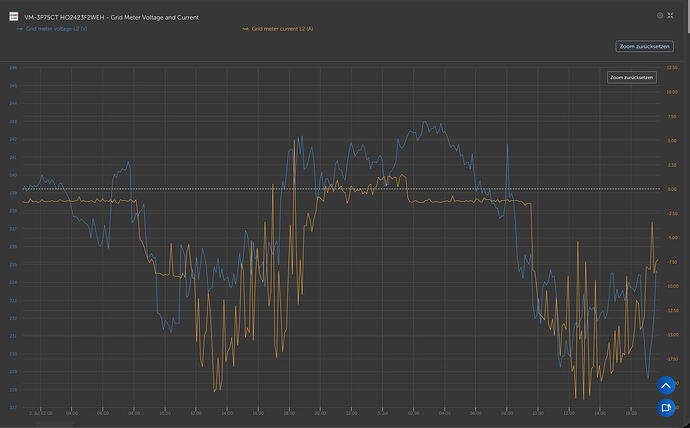Click the Grid Meter Voltage and Current title
690x428 pixels.
coord(155,17)
